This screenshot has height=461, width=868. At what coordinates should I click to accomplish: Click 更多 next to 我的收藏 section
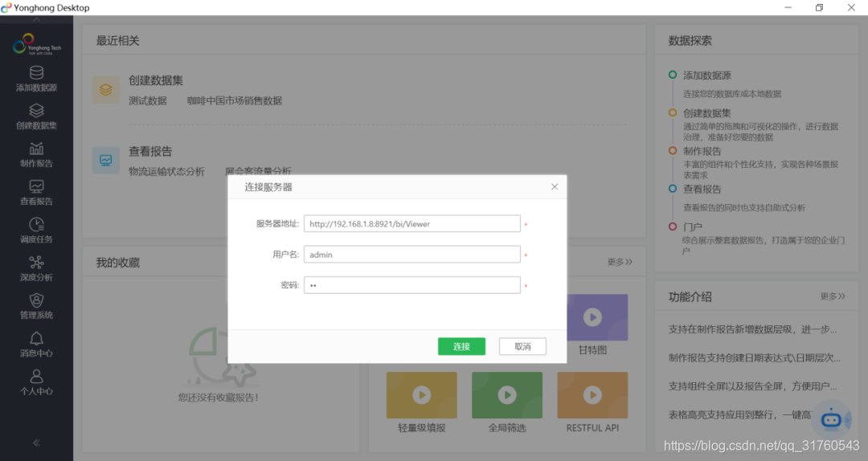pos(620,262)
